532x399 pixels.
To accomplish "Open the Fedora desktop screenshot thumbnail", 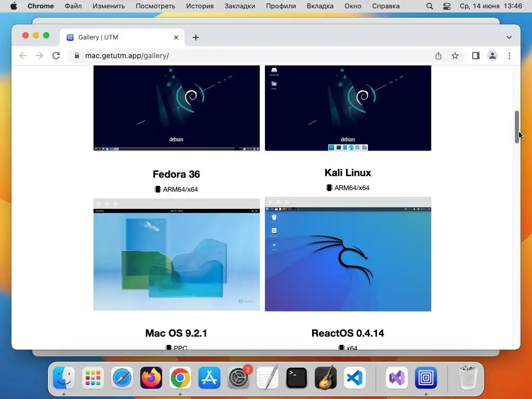I will point(177,255).
